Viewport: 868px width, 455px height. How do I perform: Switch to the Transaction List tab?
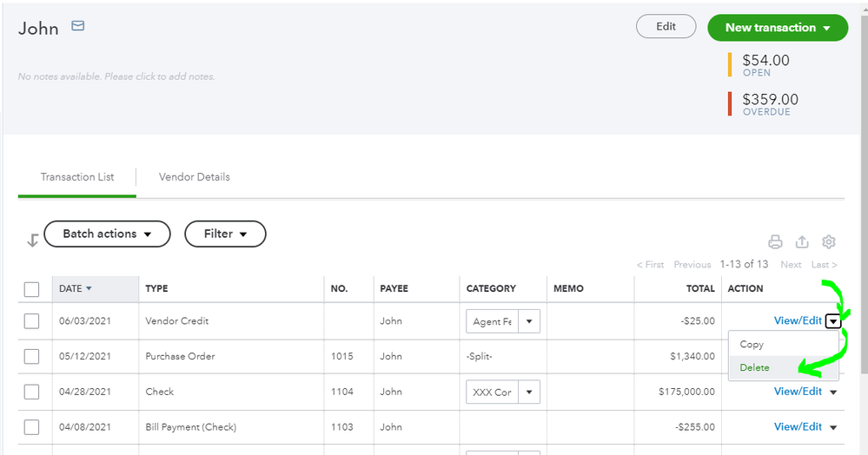[x=77, y=177]
